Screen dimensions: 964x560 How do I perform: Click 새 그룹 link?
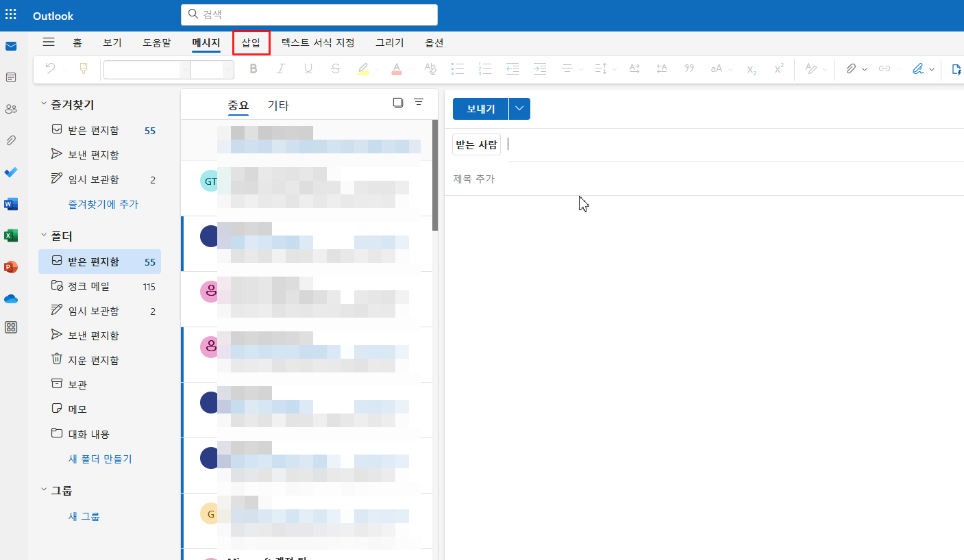click(x=84, y=516)
